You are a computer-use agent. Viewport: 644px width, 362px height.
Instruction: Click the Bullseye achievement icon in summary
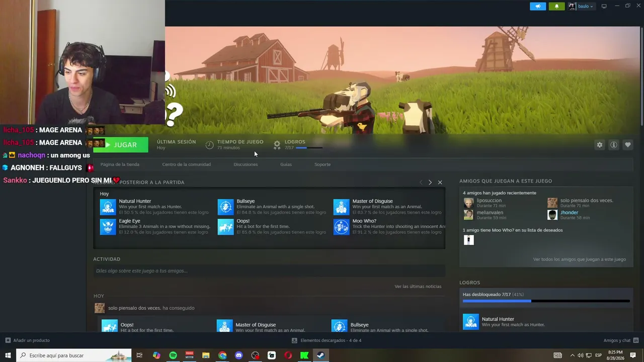[x=225, y=207]
